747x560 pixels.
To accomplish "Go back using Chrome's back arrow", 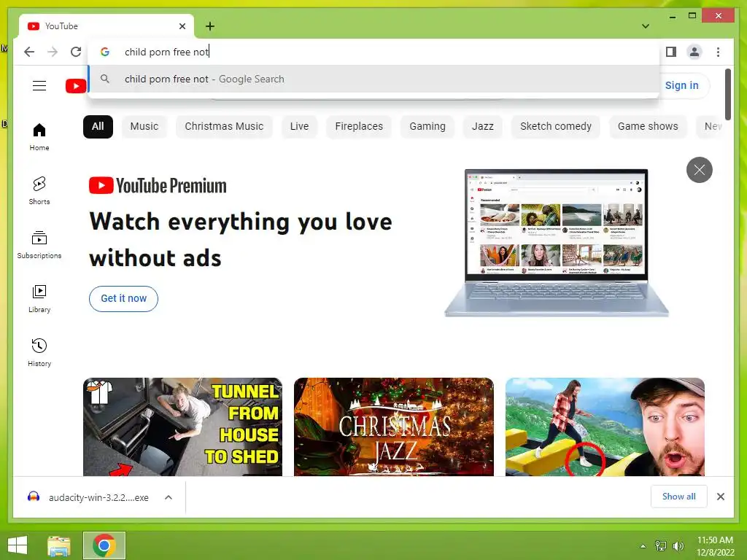I will (29, 52).
